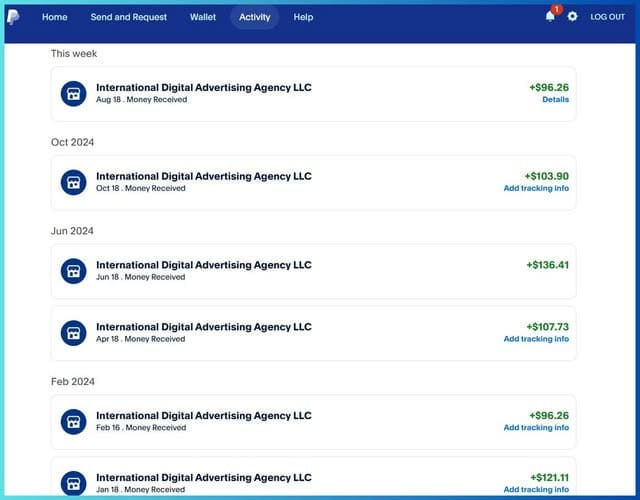Open Oct 18 transaction merchant name

tap(204, 176)
